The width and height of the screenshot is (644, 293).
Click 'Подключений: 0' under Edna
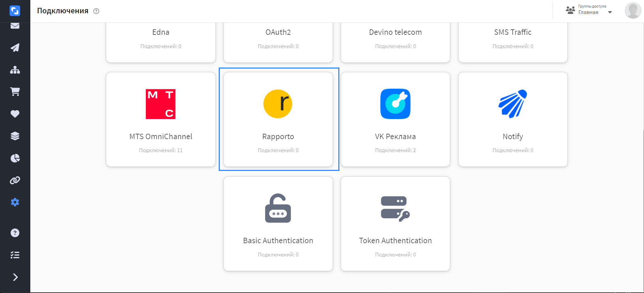tap(161, 46)
